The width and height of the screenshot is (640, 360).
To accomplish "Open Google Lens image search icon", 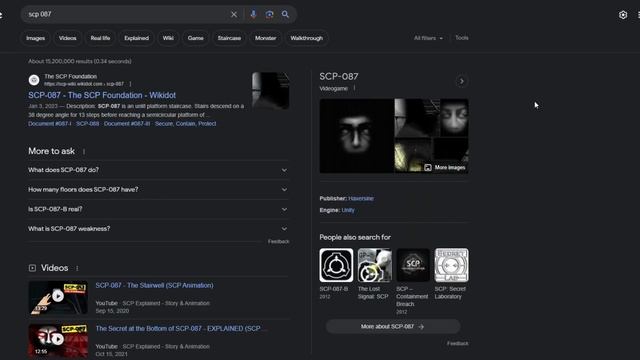I will coord(269,14).
